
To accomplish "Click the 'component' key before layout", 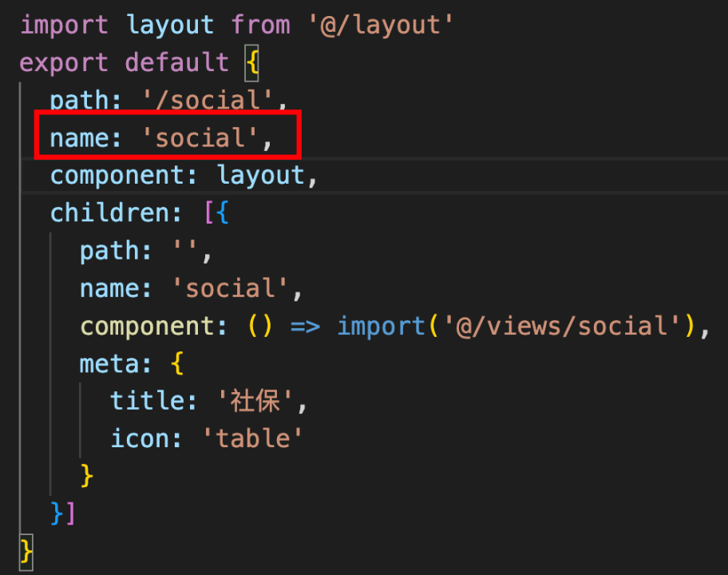I will 117,176.
